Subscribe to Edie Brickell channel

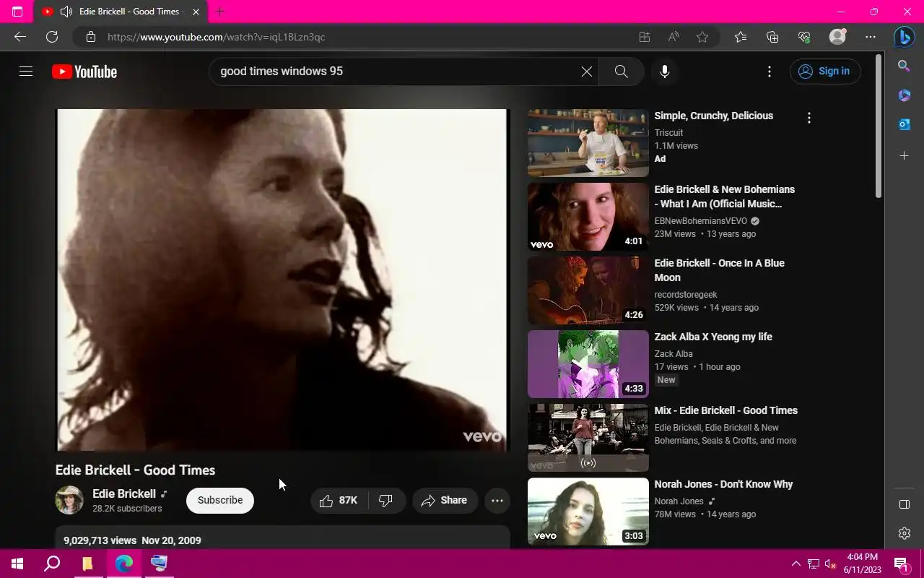(220, 500)
